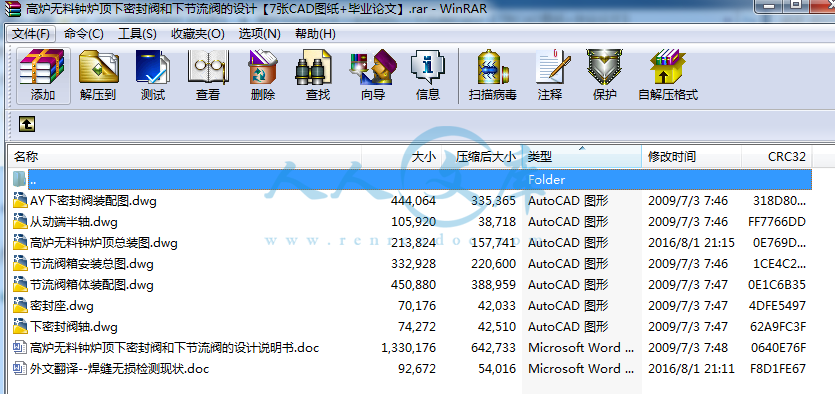The height and width of the screenshot is (394, 835).
Task: Click CRC value FF7766DD
Action: pos(776,221)
